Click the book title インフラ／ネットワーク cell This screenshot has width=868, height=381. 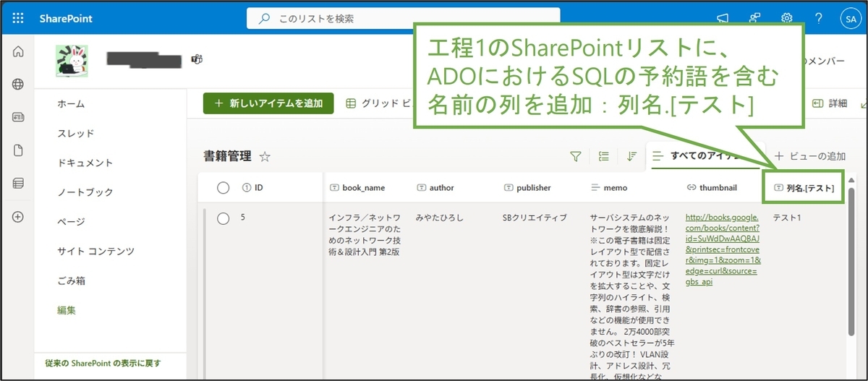point(365,235)
